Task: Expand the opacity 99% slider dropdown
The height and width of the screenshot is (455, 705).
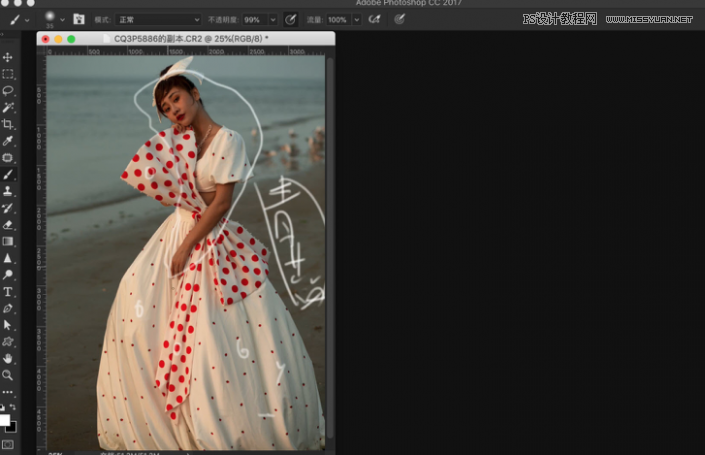Action: coord(273,19)
